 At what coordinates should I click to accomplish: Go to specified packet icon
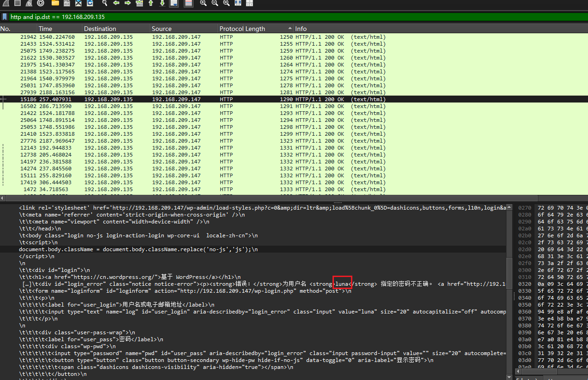(x=139, y=3)
